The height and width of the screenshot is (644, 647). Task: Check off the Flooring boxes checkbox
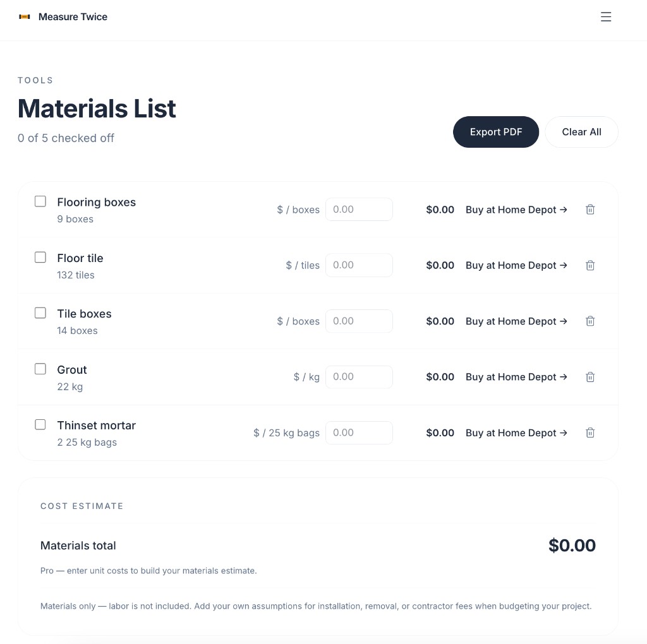pos(40,201)
